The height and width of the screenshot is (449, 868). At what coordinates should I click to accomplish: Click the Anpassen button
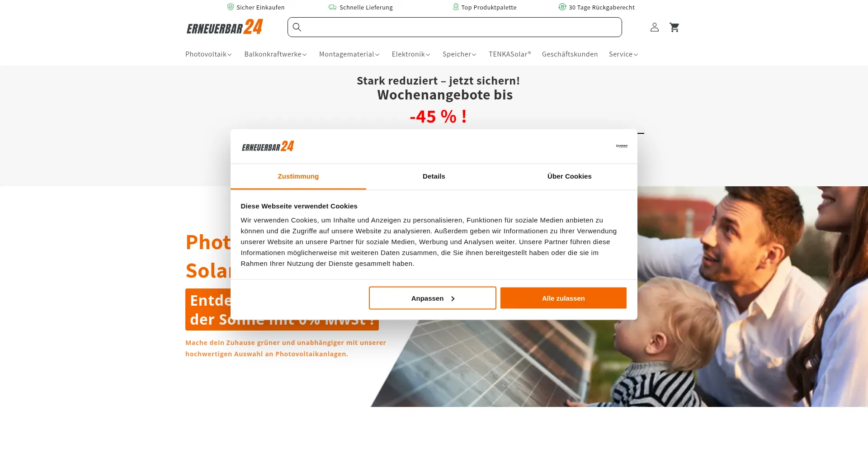433,298
